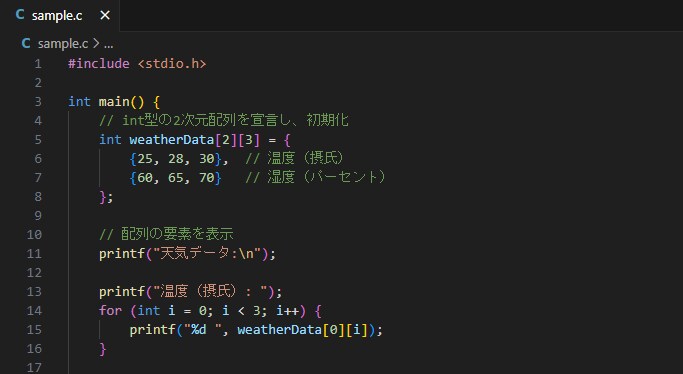Viewport: 683px width, 374px height.
Task: Click line number 3 in gutter
Action: point(38,102)
